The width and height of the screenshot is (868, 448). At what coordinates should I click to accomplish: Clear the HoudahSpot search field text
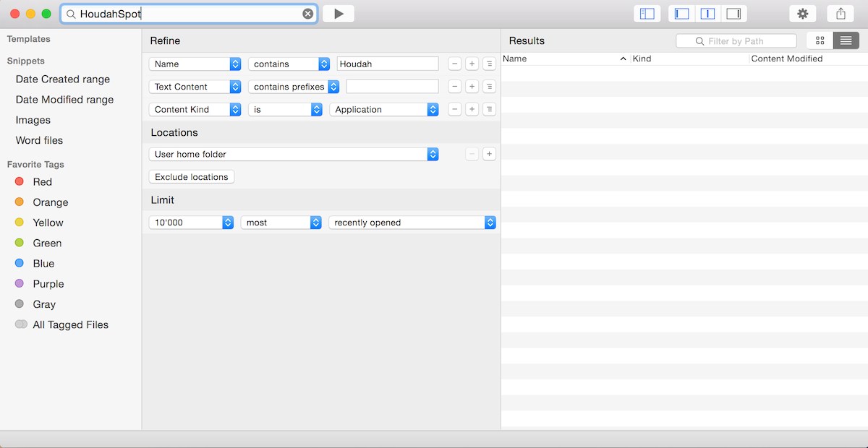tap(308, 14)
